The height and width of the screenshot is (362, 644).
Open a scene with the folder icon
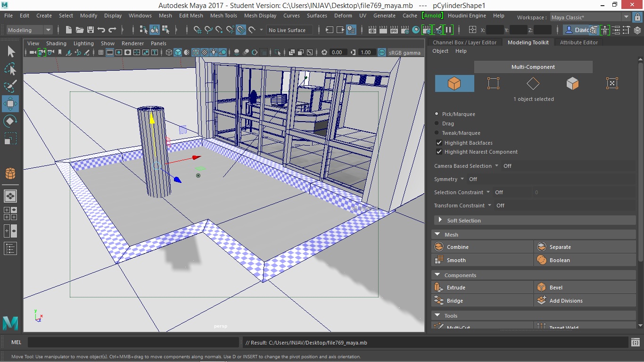pyautogui.click(x=79, y=30)
